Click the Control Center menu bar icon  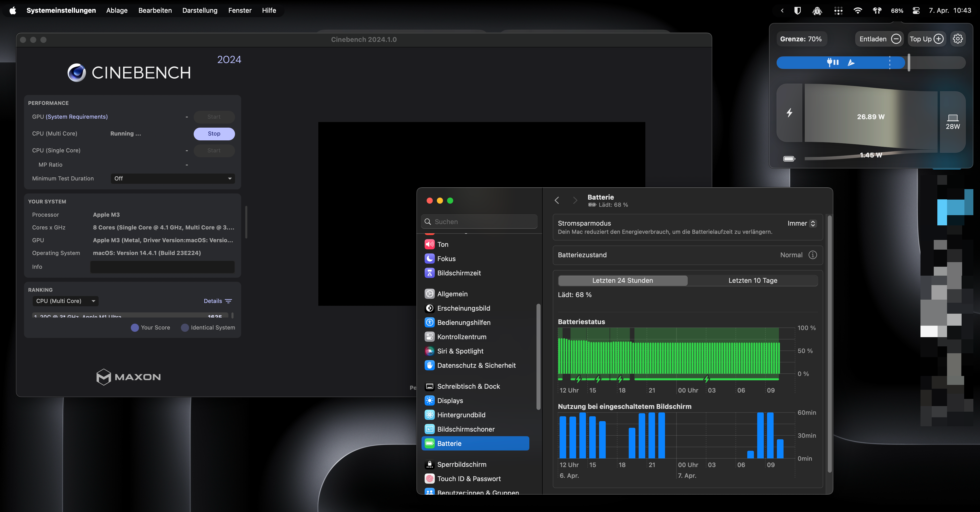coord(916,11)
